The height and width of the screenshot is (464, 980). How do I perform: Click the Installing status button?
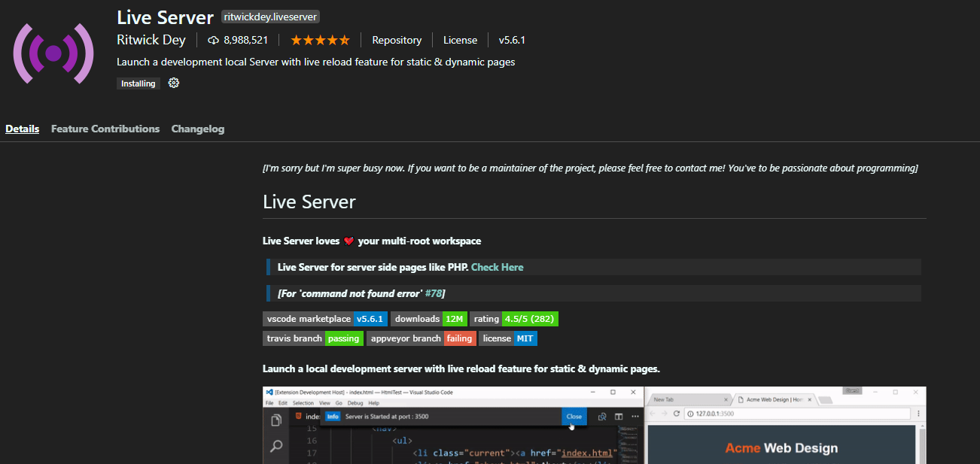coord(138,83)
